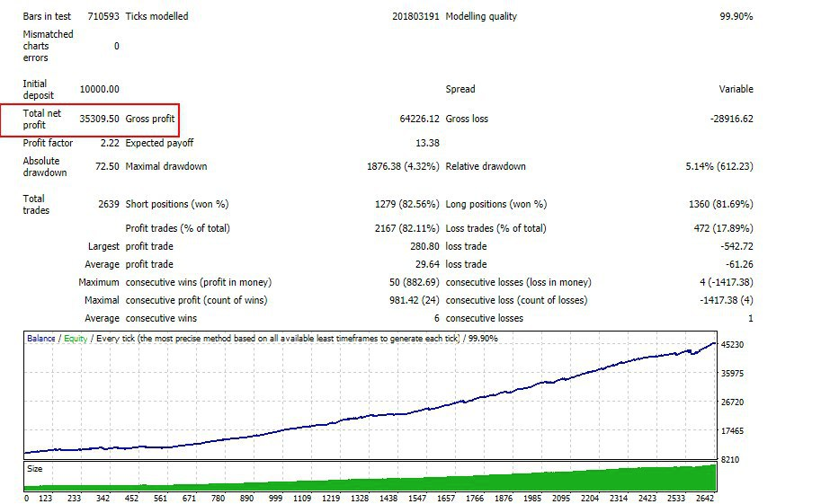This screenshot has width=821, height=504.
Task: Select the Ticks modelled value 201803191
Action: click(415, 16)
